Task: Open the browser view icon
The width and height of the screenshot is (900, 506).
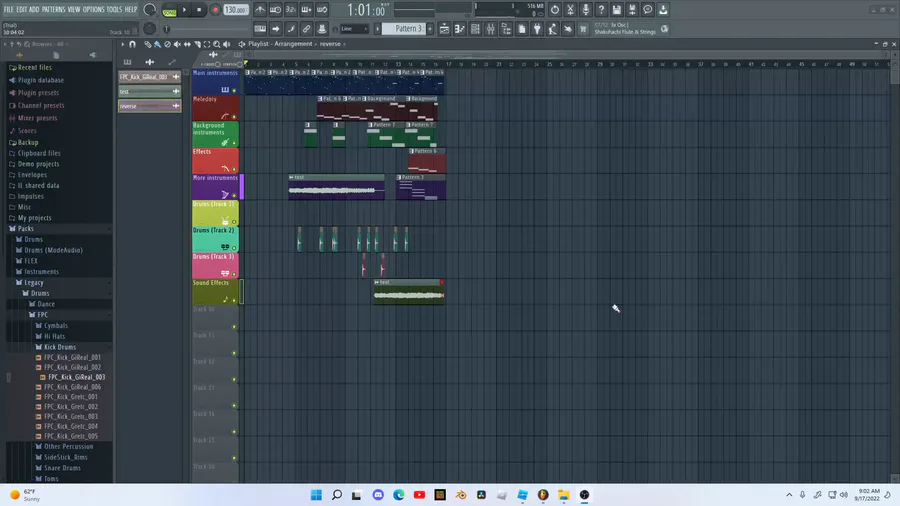Action: click(506, 29)
